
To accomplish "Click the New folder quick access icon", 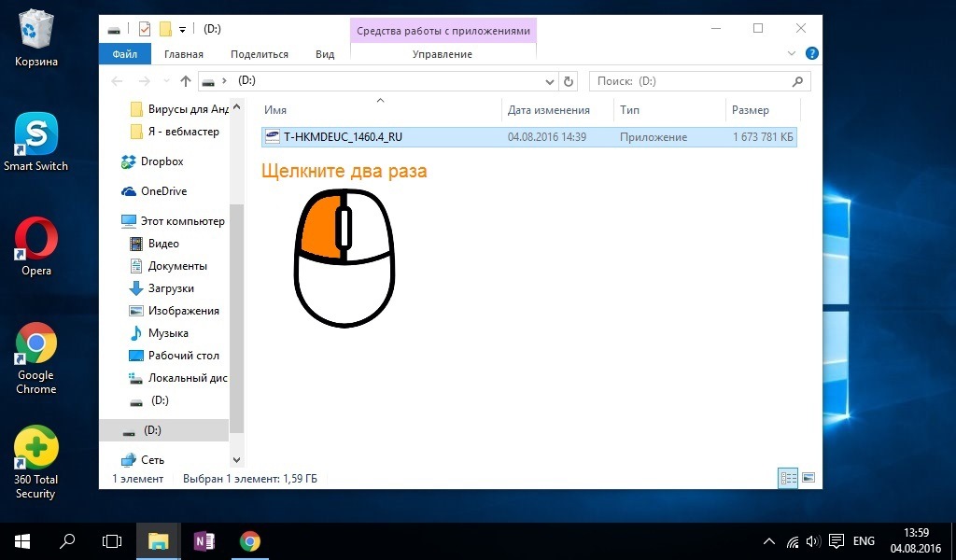I will pyautogui.click(x=164, y=29).
